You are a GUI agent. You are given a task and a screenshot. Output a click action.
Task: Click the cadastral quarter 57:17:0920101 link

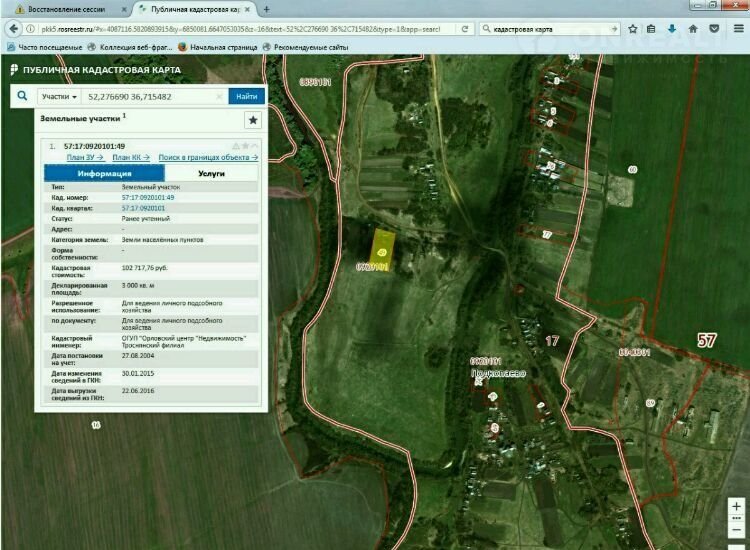pyautogui.click(x=145, y=207)
